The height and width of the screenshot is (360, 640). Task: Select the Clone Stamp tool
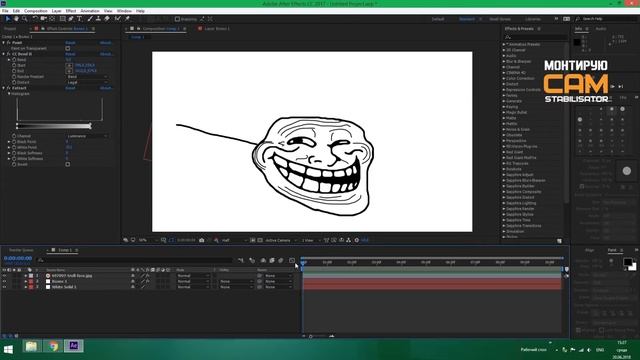tap(98, 19)
